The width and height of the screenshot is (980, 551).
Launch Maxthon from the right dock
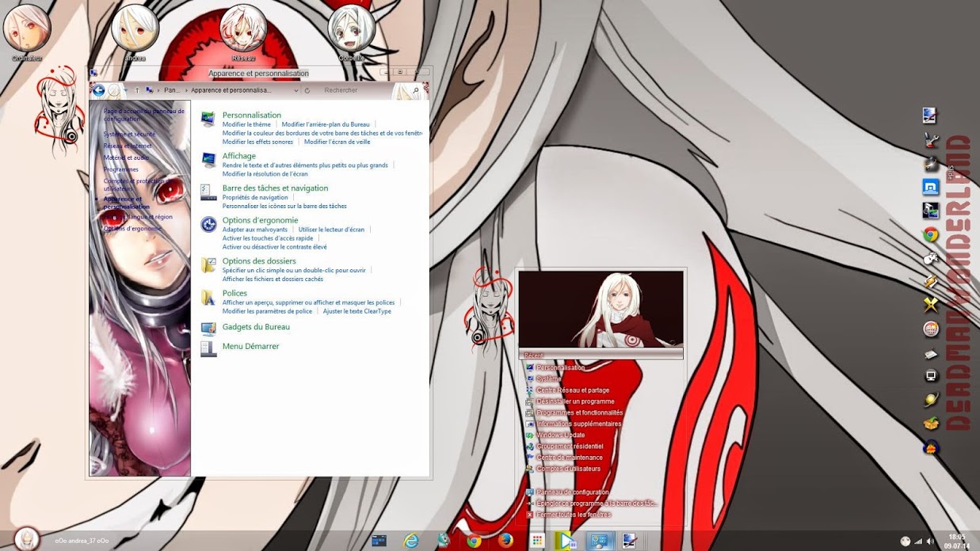[931, 187]
